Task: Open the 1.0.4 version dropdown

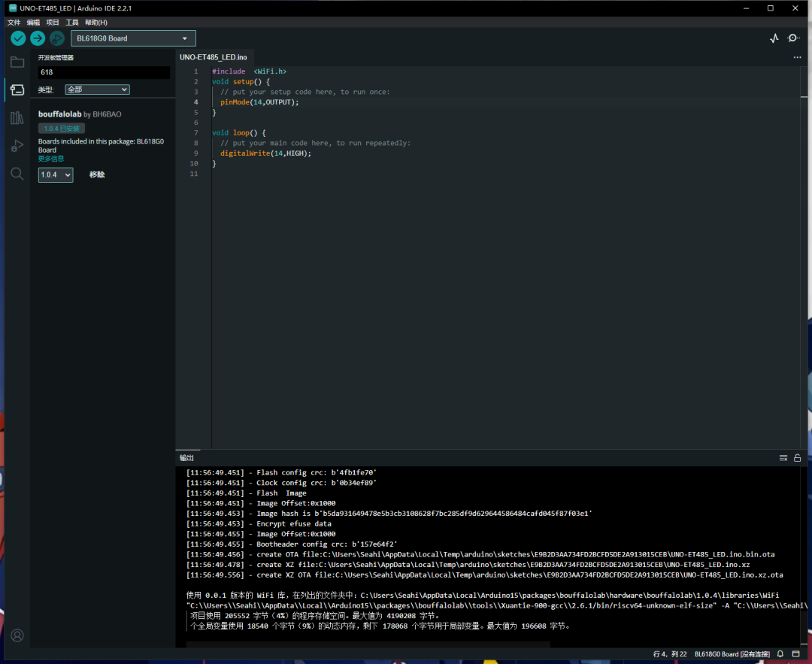Action: click(56, 174)
